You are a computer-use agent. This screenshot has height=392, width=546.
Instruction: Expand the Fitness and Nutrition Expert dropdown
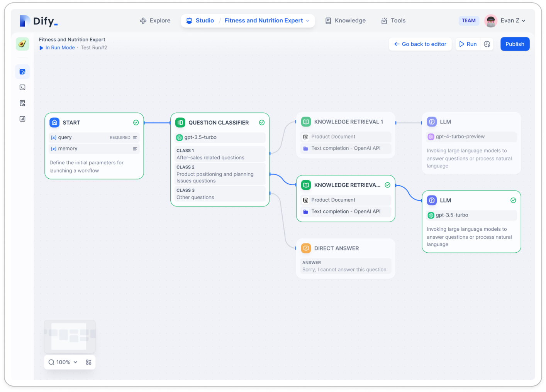coord(308,21)
